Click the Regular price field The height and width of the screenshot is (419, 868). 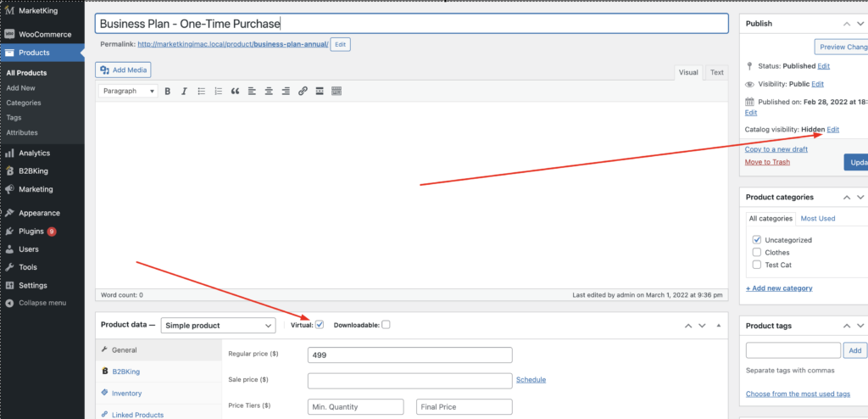tap(409, 355)
